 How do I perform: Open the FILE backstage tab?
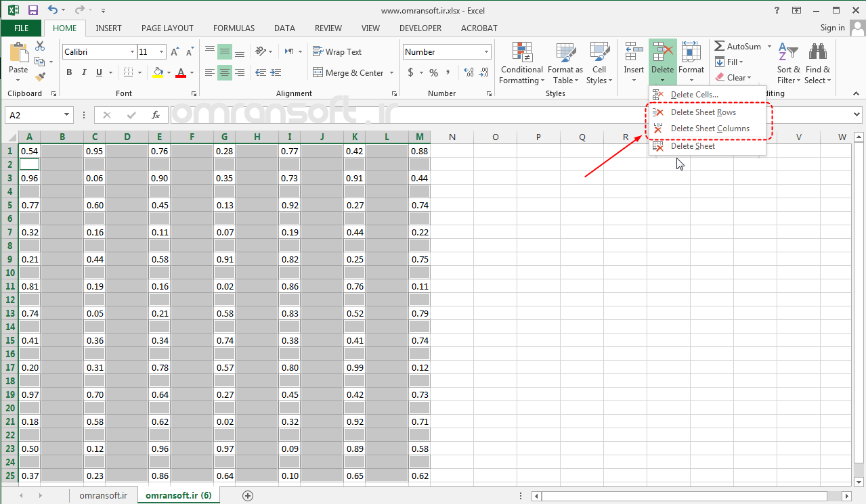[21, 28]
